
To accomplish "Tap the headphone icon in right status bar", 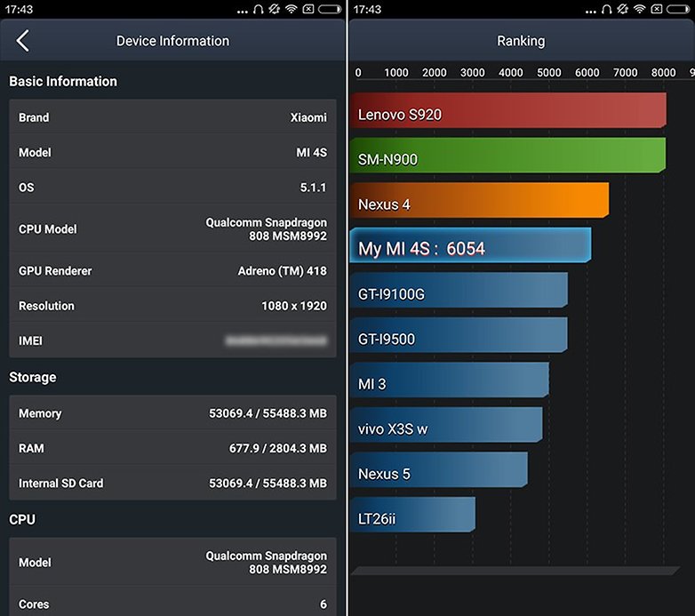I will [x=607, y=9].
